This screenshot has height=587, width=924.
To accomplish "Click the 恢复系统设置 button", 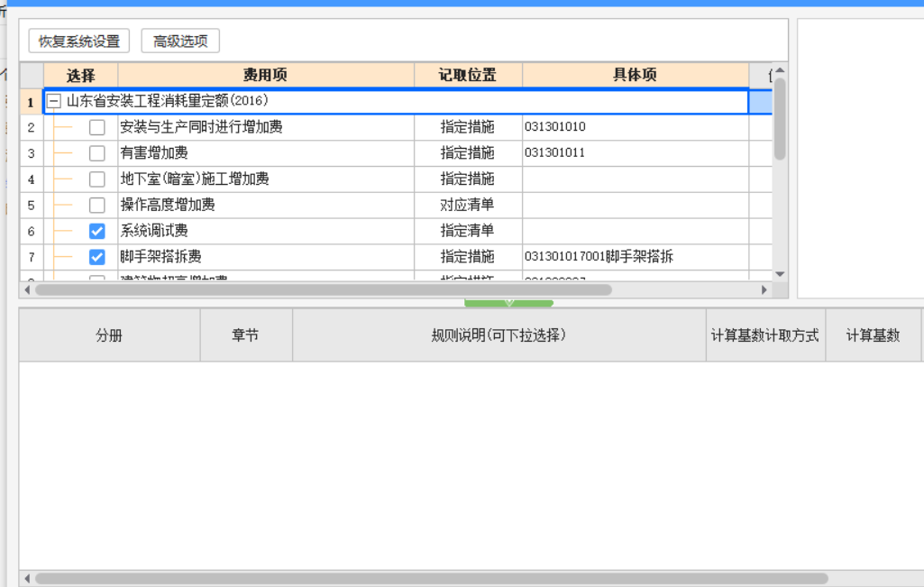I will tap(79, 41).
